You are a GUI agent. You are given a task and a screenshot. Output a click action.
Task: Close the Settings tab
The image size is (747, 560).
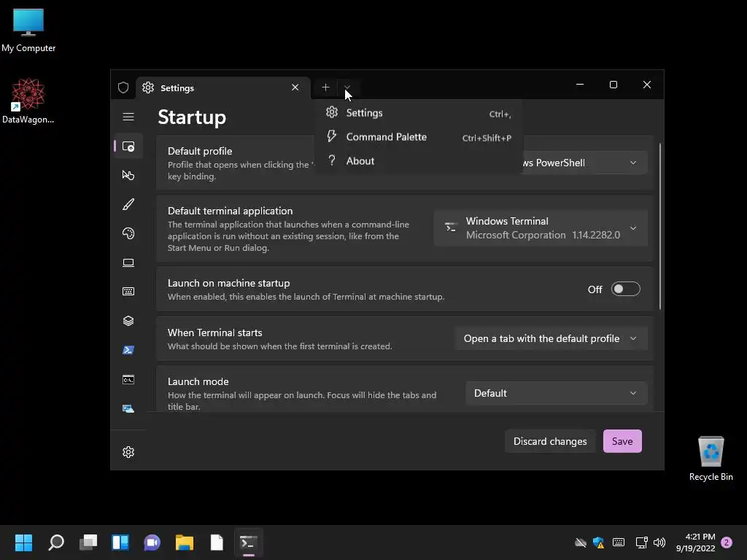pyautogui.click(x=295, y=87)
